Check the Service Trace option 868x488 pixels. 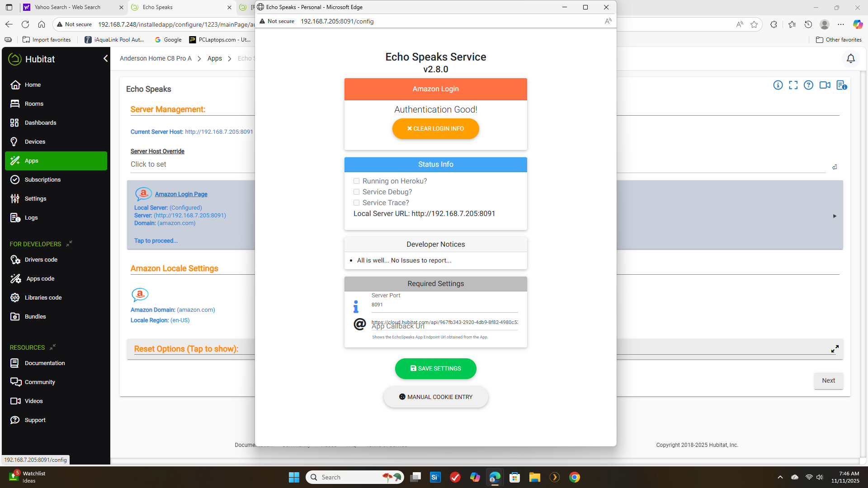(356, 203)
